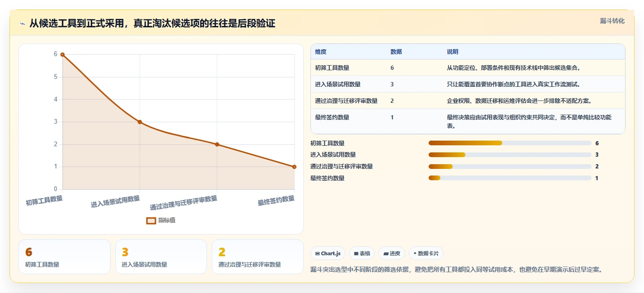Open the stat card showing 6 初筛工具数量
The width and height of the screenshot is (644, 293).
[x=64, y=257]
